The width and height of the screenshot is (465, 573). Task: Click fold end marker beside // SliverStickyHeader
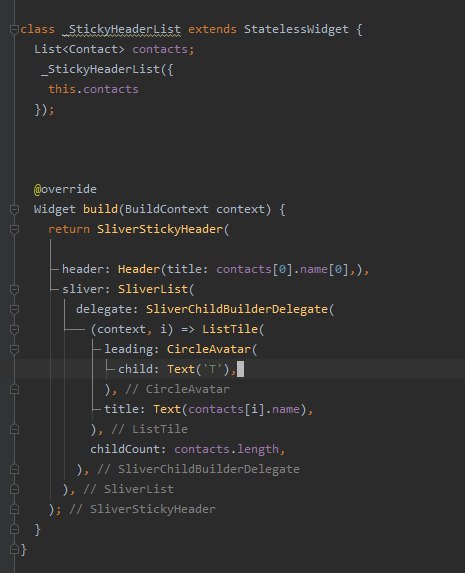pos(14,509)
